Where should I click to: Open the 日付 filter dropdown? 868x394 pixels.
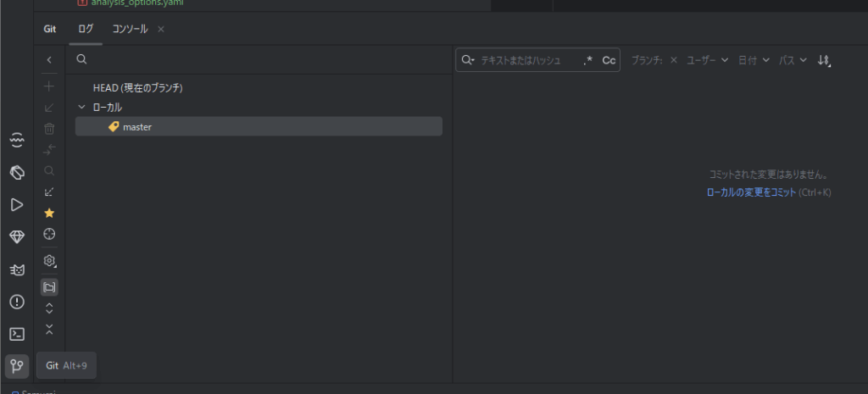[x=753, y=60]
